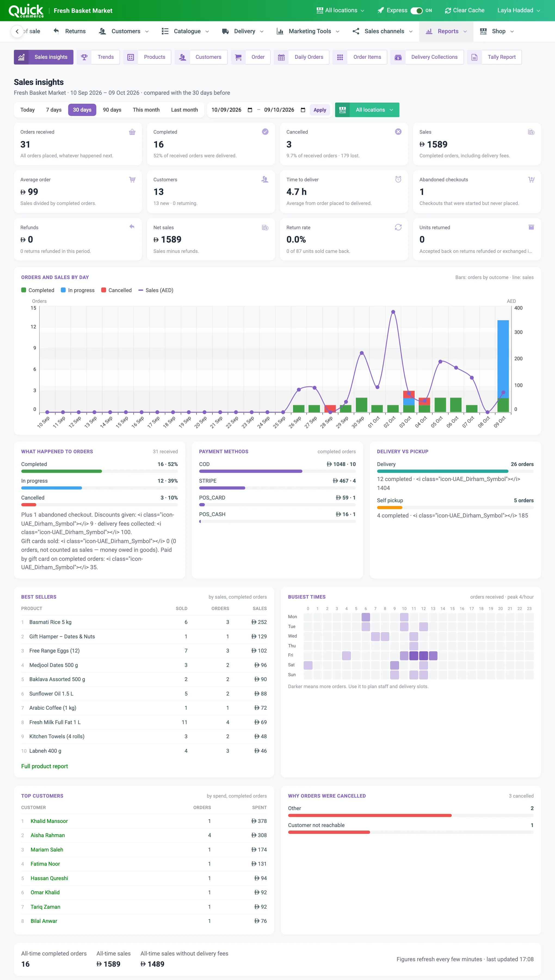
Task: Expand the Sales channels menu
Action: coord(382,31)
